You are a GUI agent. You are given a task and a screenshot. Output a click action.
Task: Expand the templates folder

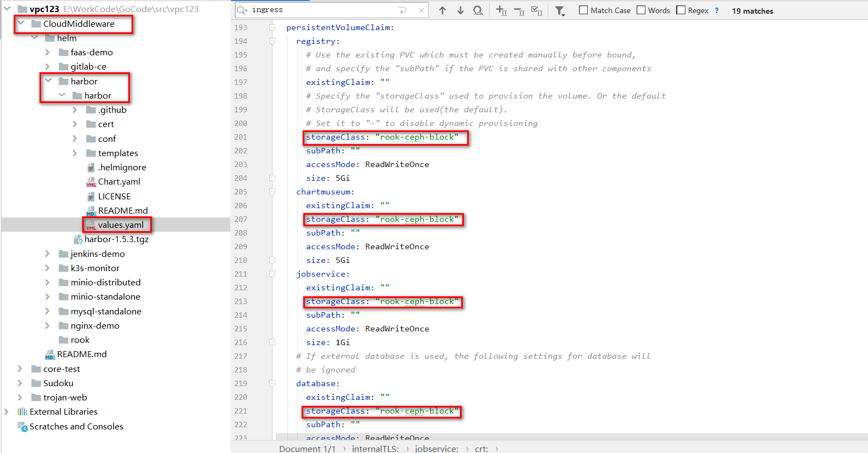(75, 153)
